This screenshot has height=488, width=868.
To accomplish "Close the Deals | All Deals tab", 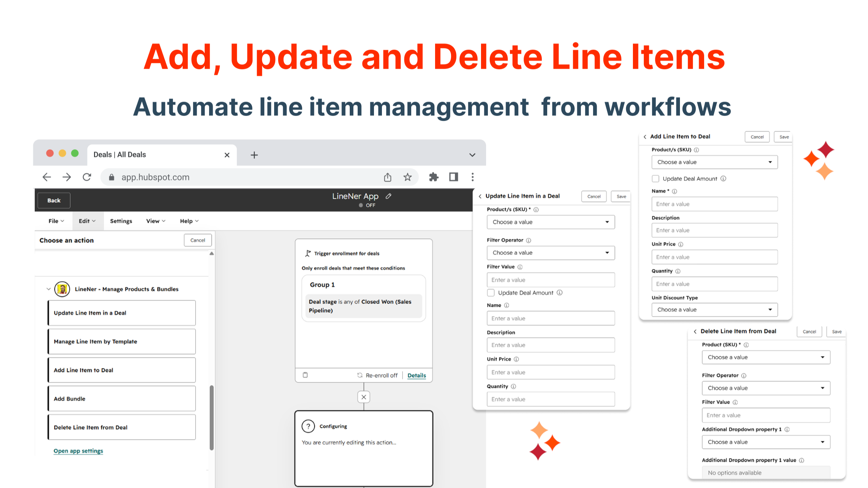I will pyautogui.click(x=227, y=155).
